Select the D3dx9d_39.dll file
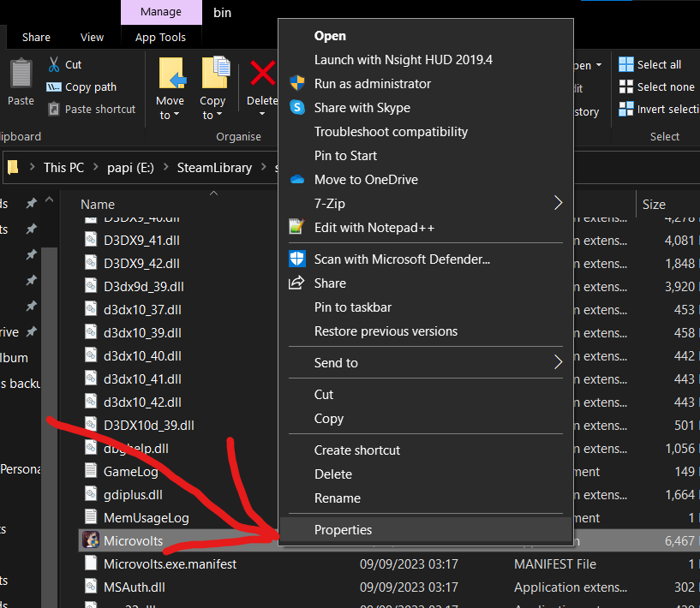 (x=144, y=286)
